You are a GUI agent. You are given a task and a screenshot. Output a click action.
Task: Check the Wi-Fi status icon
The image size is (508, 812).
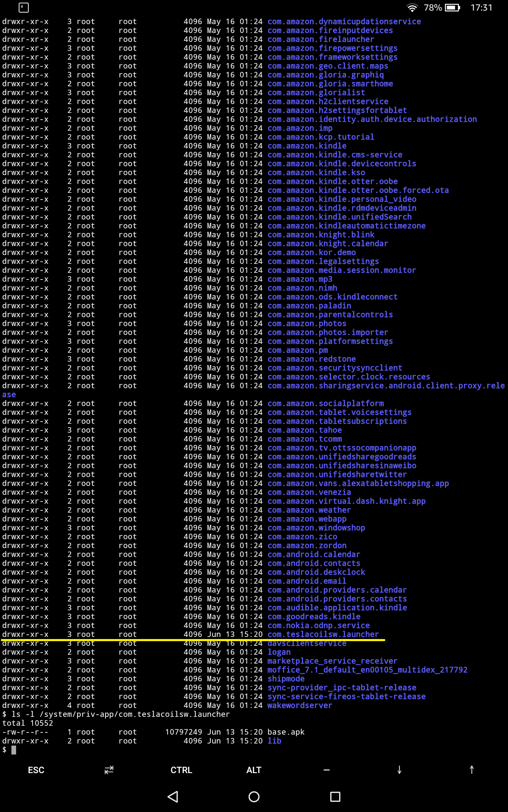[412, 8]
